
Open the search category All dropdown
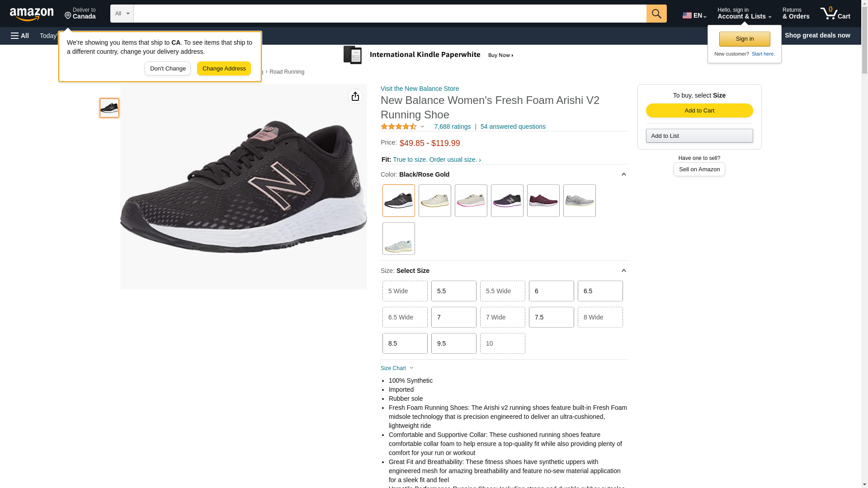click(122, 14)
